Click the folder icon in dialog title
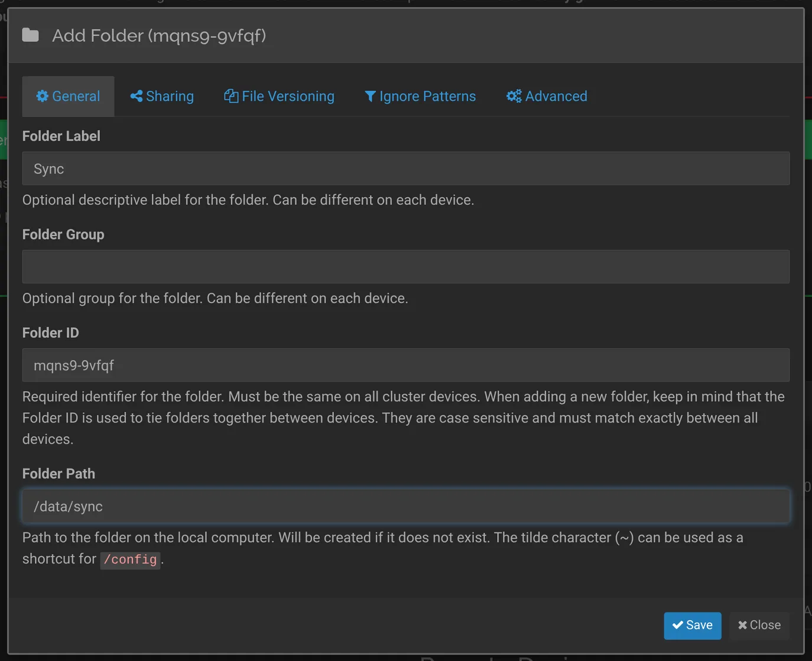The width and height of the screenshot is (812, 661). click(31, 35)
